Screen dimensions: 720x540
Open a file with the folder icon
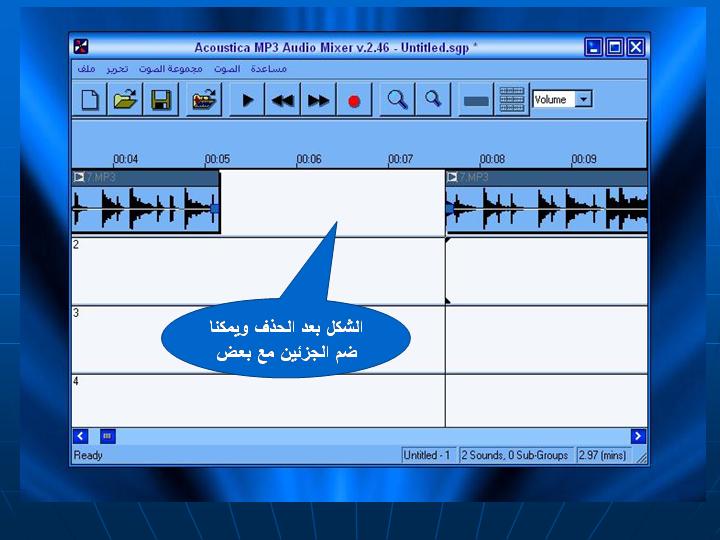click(x=125, y=100)
